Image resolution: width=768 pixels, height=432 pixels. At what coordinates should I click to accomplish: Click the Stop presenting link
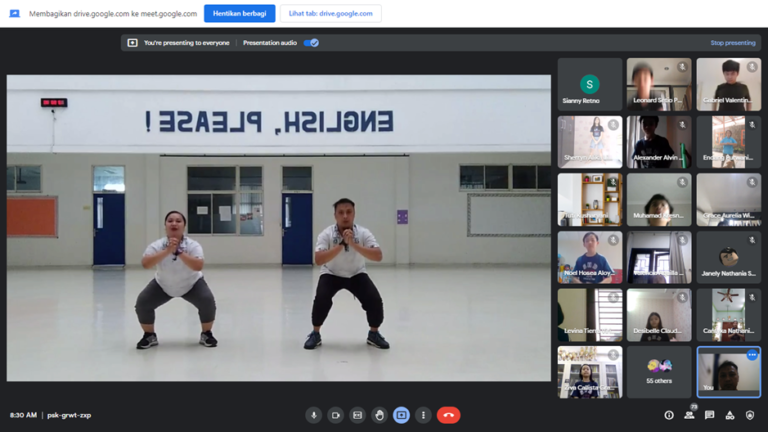click(x=732, y=43)
